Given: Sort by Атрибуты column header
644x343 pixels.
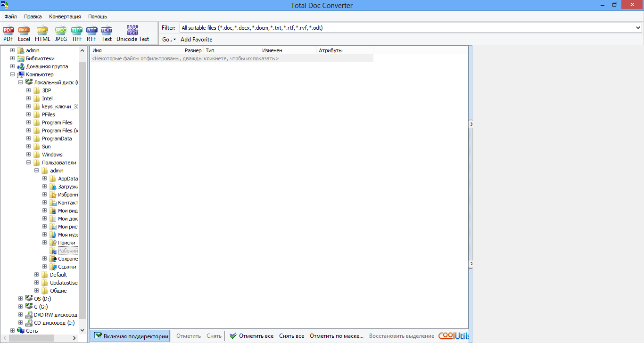Looking at the screenshot, I should 345,50.
